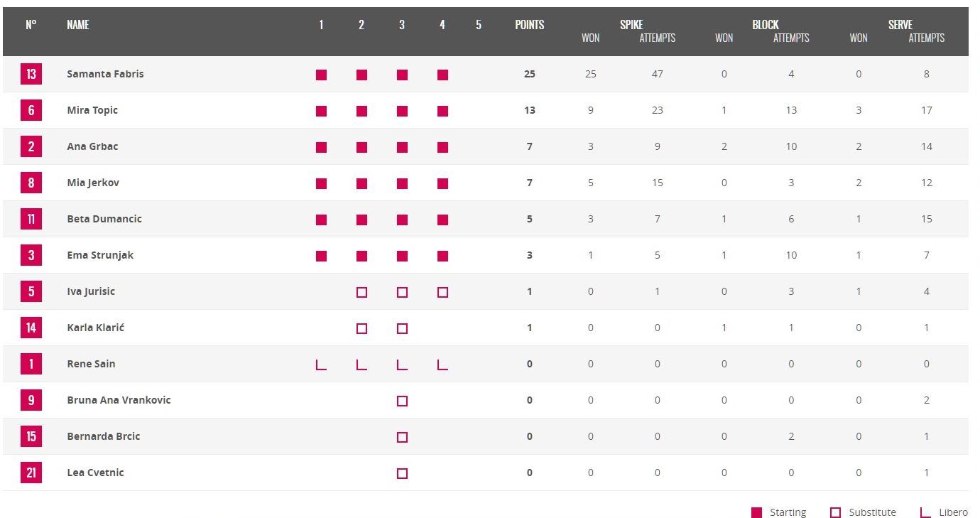980x518 pixels.
Task: Open player name Ana Grbac
Action: pos(92,146)
